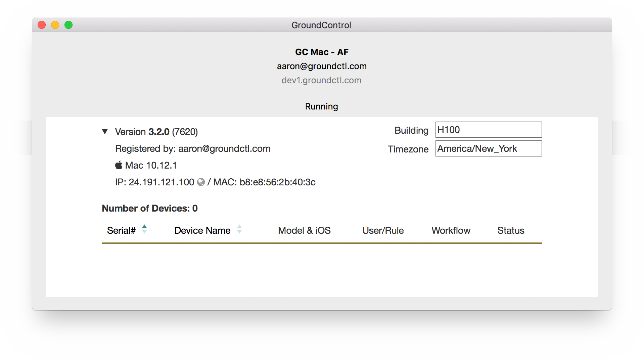Click the GroundControl window title
The width and height of the screenshot is (644, 360).
point(321,25)
